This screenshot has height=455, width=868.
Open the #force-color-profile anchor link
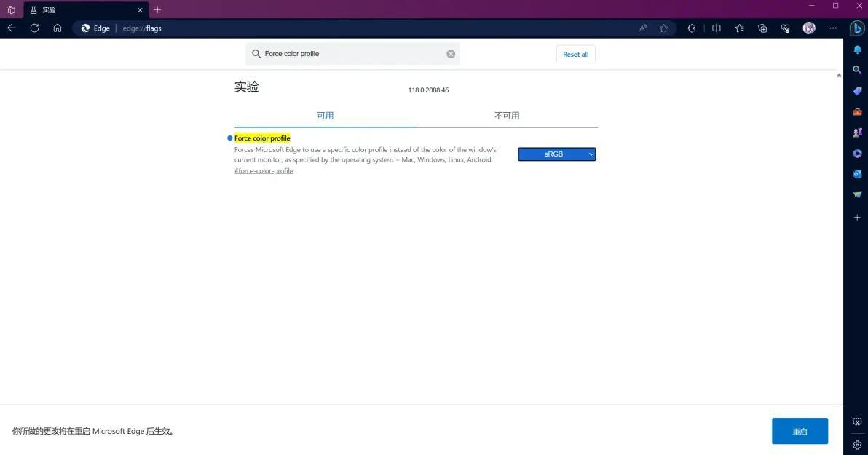264,171
